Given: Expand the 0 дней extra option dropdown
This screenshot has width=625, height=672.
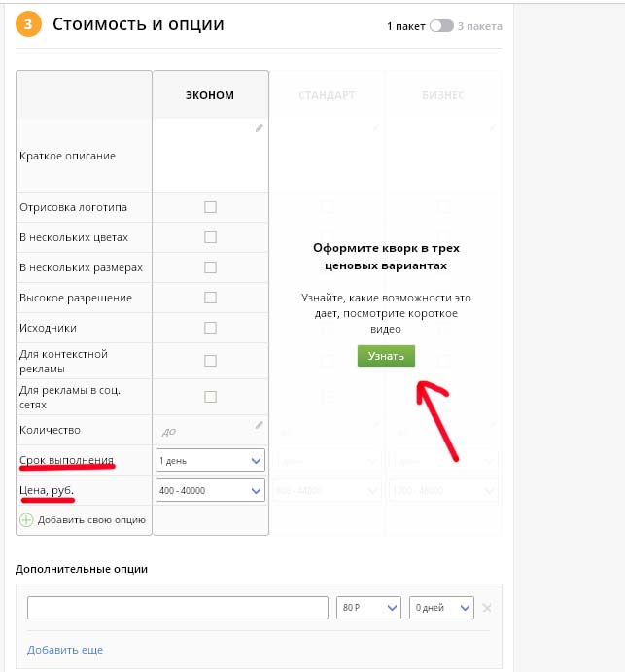Looking at the screenshot, I should click(x=441, y=608).
